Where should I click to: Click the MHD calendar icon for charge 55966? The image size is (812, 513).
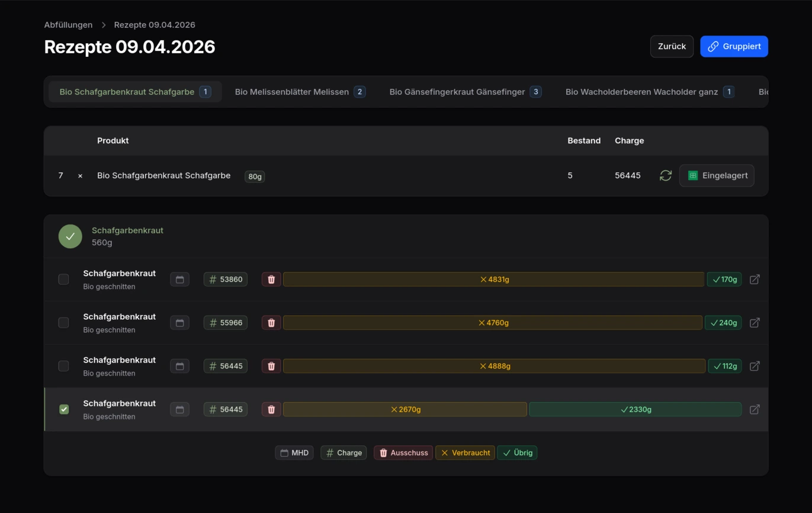(179, 323)
